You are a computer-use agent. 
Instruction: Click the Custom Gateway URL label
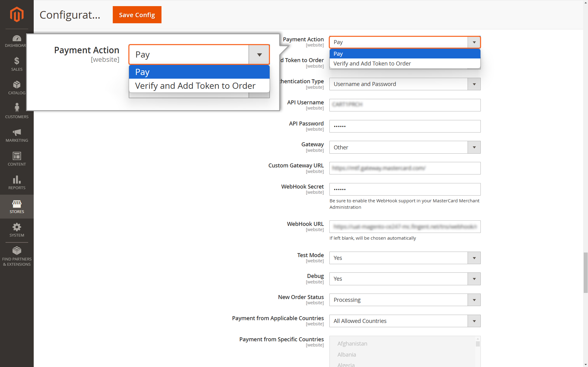click(x=296, y=165)
